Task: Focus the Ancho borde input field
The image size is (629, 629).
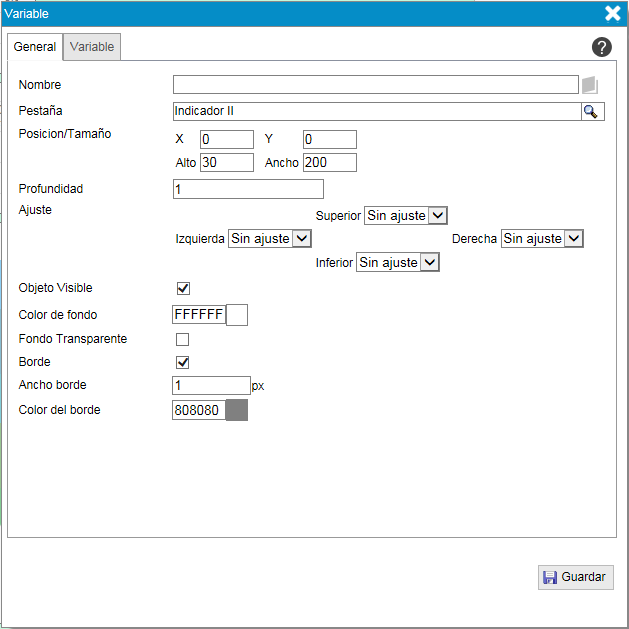Action: pyautogui.click(x=211, y=385)
